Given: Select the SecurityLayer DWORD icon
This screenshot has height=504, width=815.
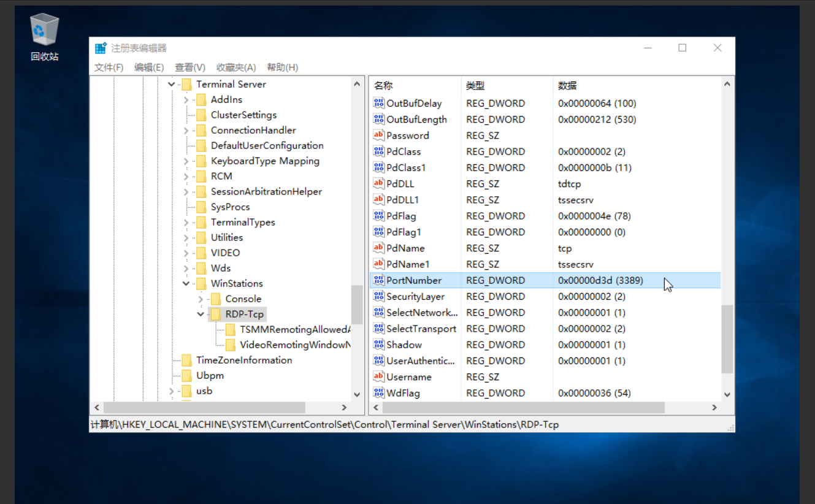Looking at the screenshot, I should coord(379,296).
